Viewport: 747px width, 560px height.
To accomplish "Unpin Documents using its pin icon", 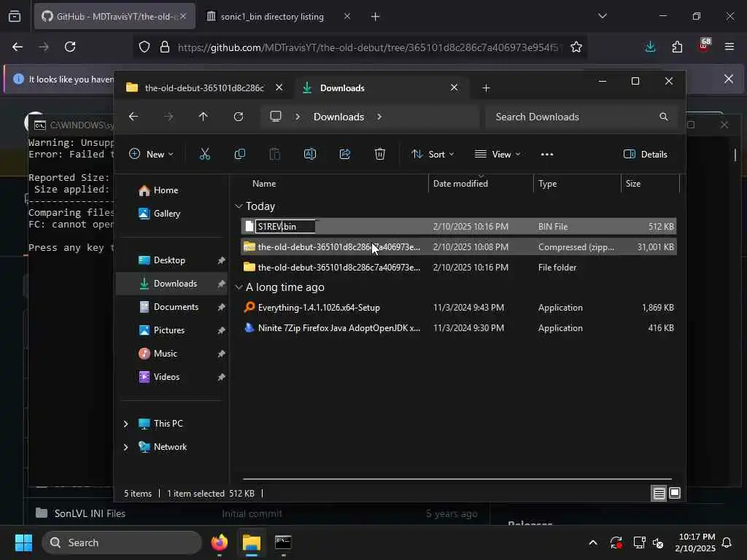I will click(221, 307).
